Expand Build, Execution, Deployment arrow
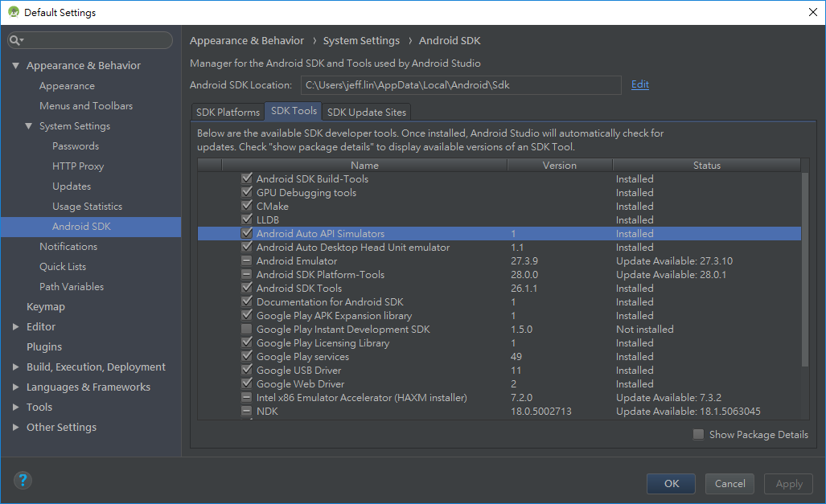826x504 pixels. tap(16, 367)
